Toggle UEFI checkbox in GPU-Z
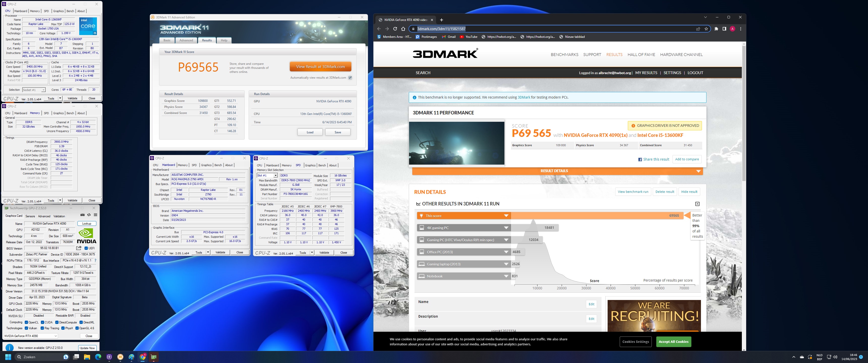Image resolution: width=868 pixels, height=363 pixels. [86, 248]
